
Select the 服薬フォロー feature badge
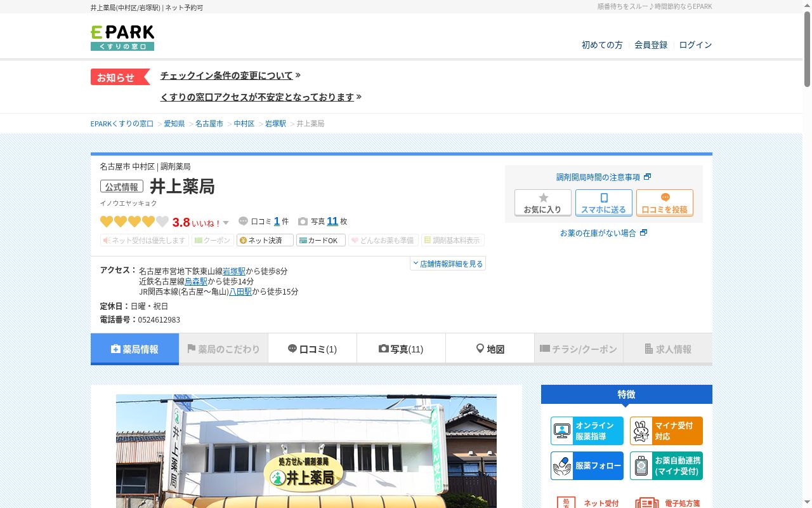pos(587,465)
